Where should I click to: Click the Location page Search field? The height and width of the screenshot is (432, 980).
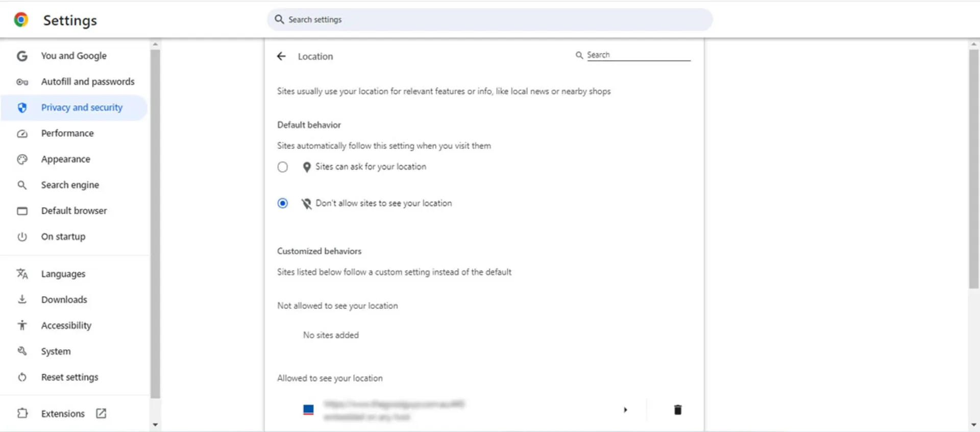pos(638,55)
